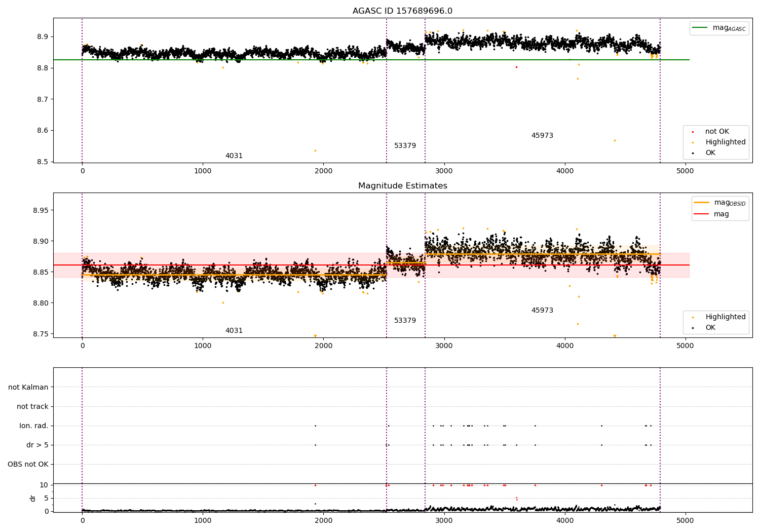Click the 8.75 y-axis tick in middle plot
The height and width of the screenshot is (532, 760).
click(41, 334)
